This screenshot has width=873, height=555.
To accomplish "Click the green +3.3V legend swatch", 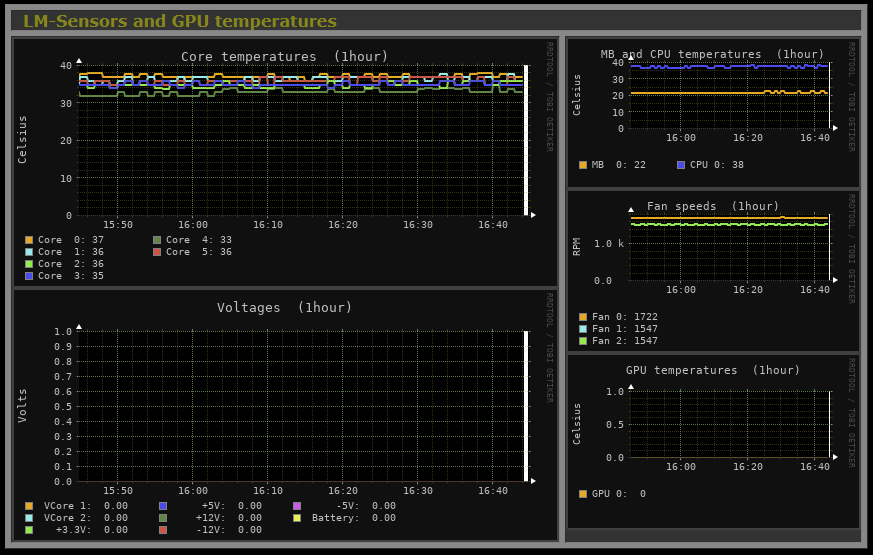I will tap(29, 530).
